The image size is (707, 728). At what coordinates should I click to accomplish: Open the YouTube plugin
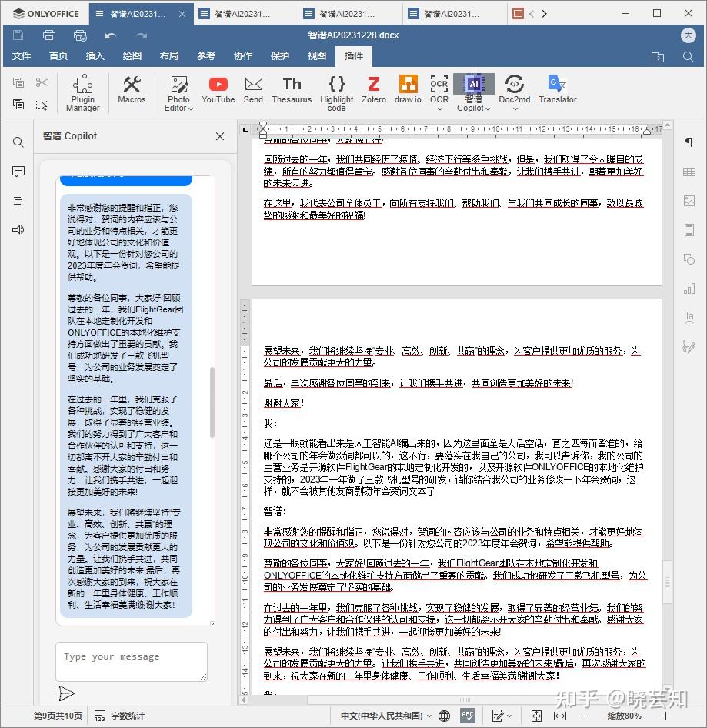click(x=218, y=89)
